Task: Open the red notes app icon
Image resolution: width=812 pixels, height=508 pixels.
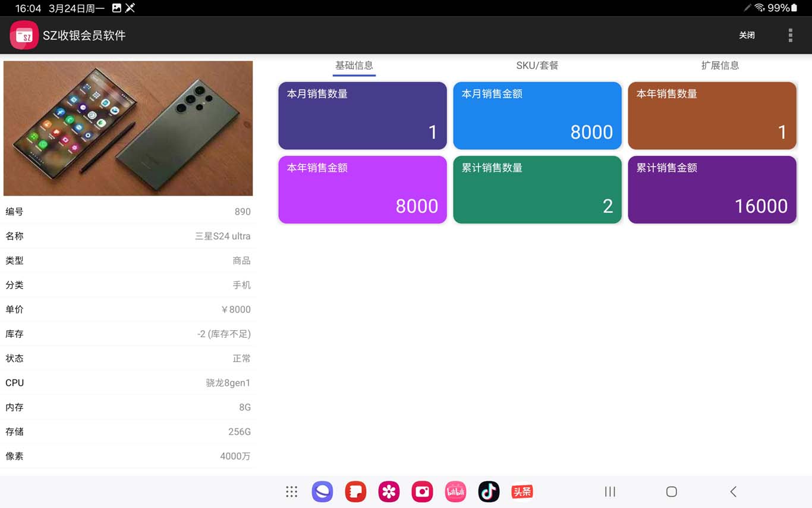Action: point(355,491)
